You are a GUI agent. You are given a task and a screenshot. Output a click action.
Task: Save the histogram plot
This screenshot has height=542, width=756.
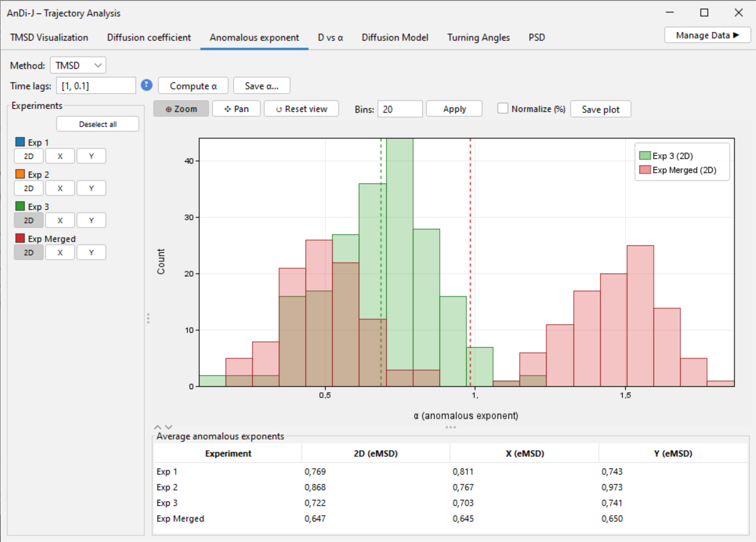click(601, 109)
